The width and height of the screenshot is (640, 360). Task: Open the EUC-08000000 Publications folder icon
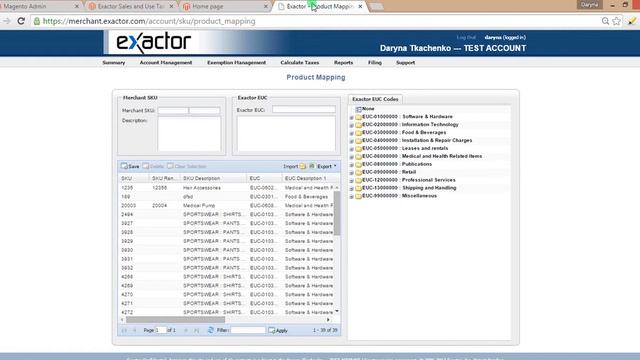point(358,164)
